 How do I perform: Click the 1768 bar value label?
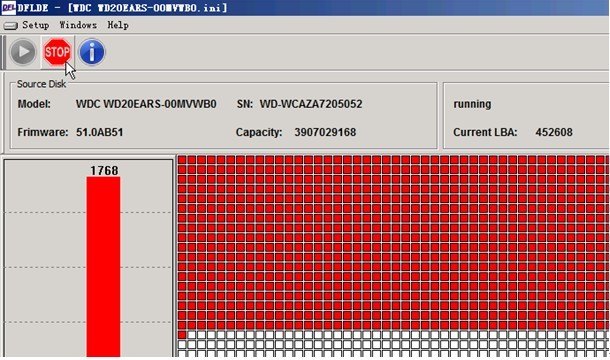point(104,170)
